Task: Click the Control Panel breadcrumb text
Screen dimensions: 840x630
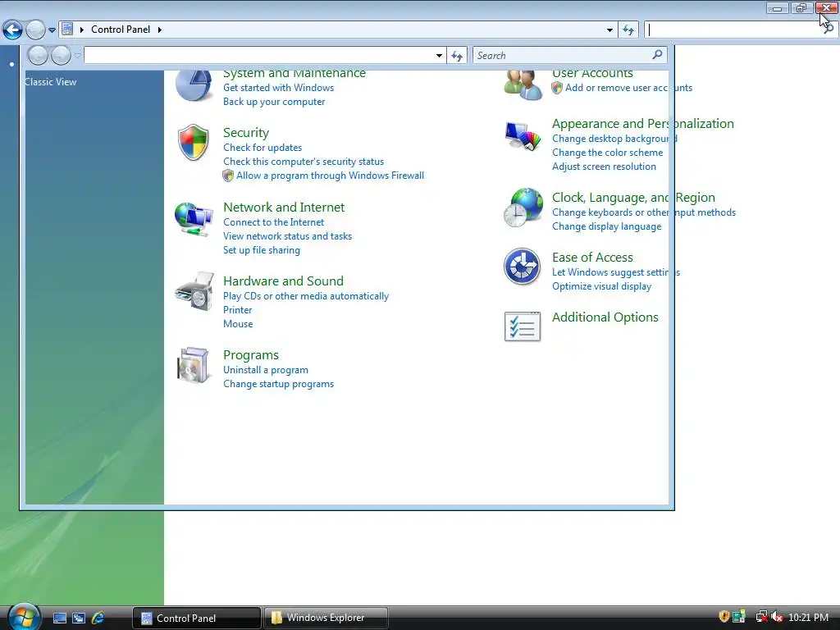Action: point(121,30)
